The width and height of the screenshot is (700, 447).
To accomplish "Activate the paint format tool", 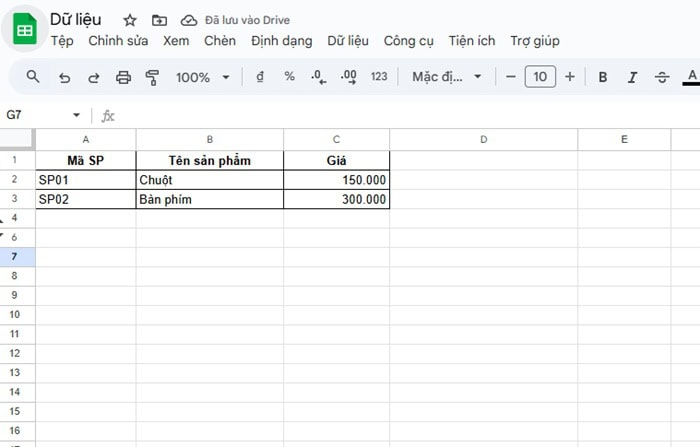I will point(152,78).
